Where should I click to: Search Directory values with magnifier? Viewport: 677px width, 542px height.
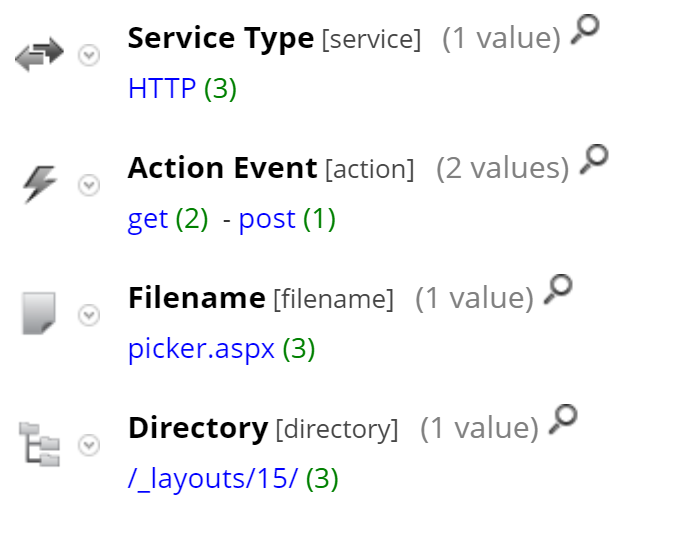[x=565, y=420]
